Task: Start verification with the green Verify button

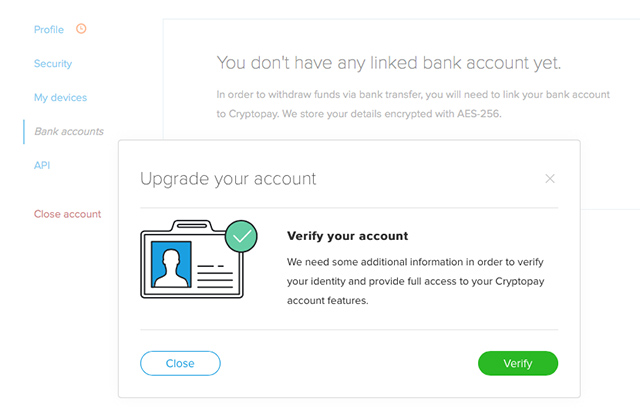Action: click(518, 363)
